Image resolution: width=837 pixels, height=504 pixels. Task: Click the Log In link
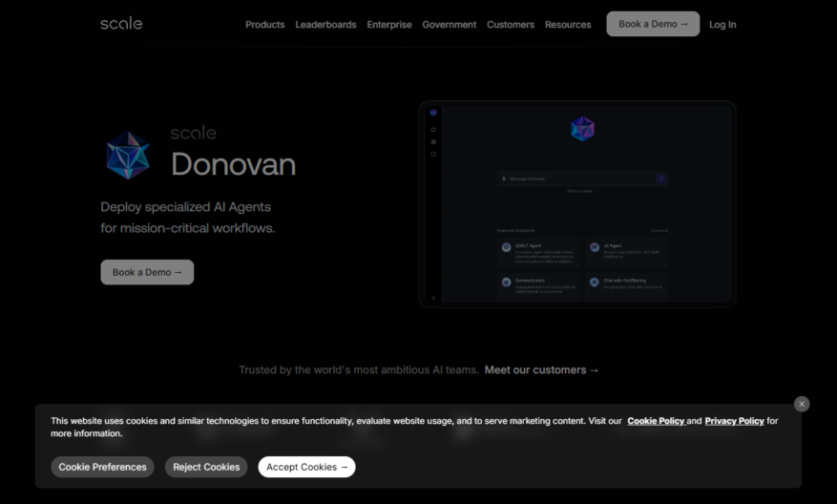click(722, 25)
